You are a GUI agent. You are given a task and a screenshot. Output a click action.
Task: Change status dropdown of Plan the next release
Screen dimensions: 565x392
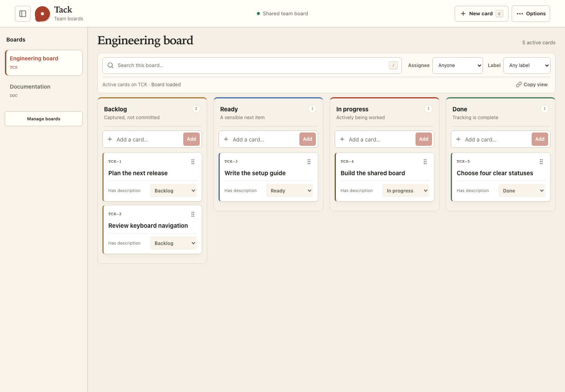(x=173, y=191)
